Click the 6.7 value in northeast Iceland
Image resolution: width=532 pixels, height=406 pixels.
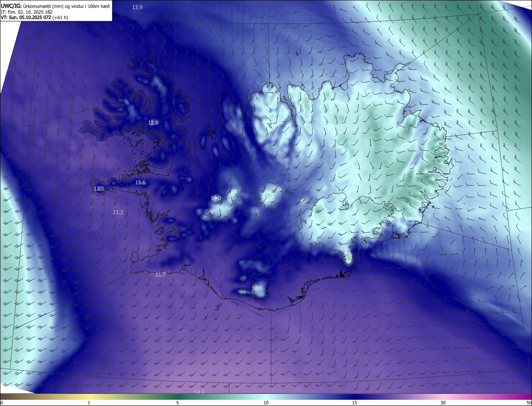coord(409,129)
